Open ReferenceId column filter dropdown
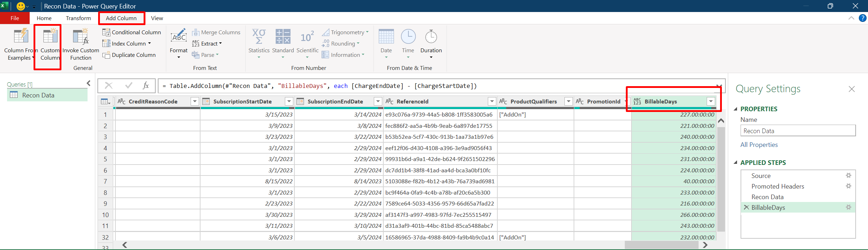This screenshot has height=250, width=868. 492,102
